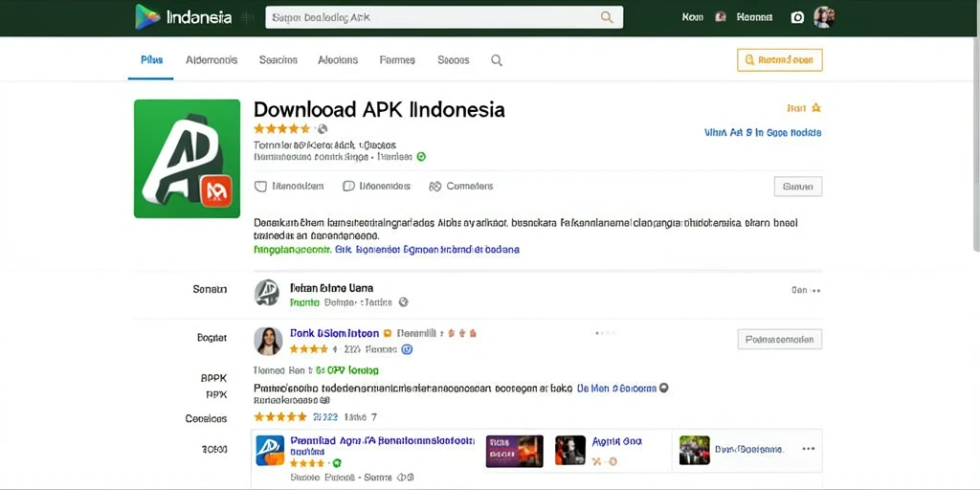Switch to the Aldemonds tab
The height and width of the screenshot is (490, 980).
[x=212, y=60]
